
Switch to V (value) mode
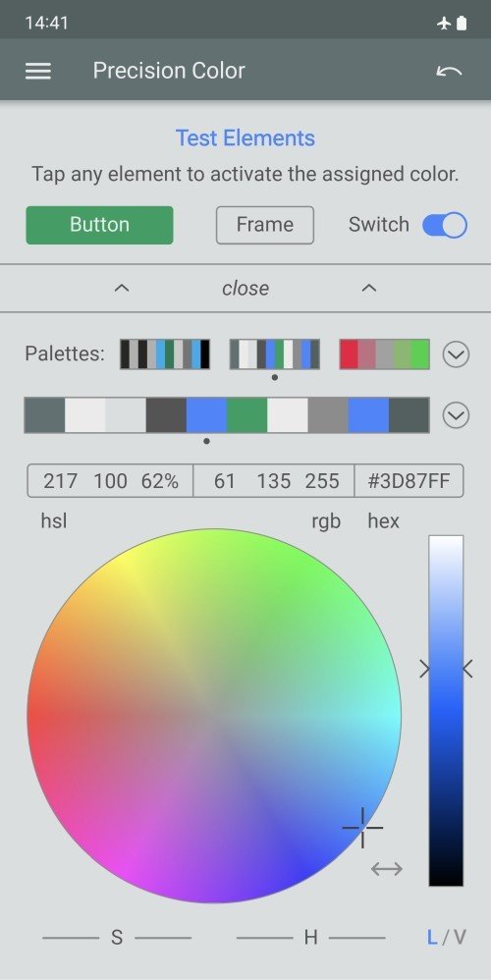[460, 937]
